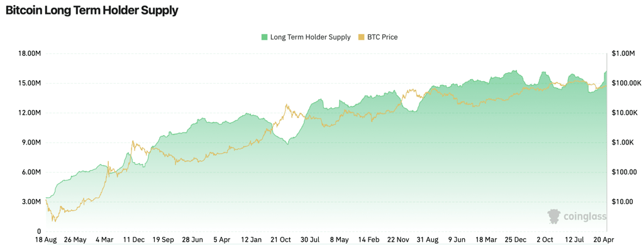
Task: Select the 25 Dec x-axis date label
Action: click(x=514, y=239)
